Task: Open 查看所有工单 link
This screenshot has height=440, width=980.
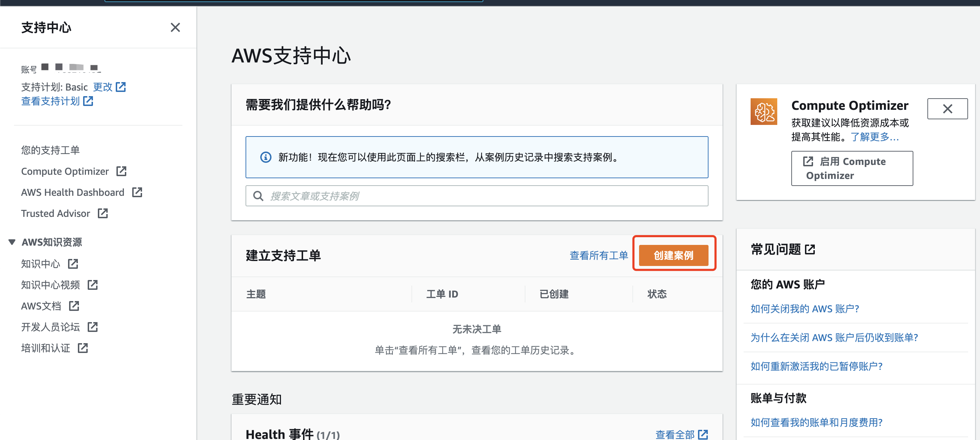Action: [598, 255]
